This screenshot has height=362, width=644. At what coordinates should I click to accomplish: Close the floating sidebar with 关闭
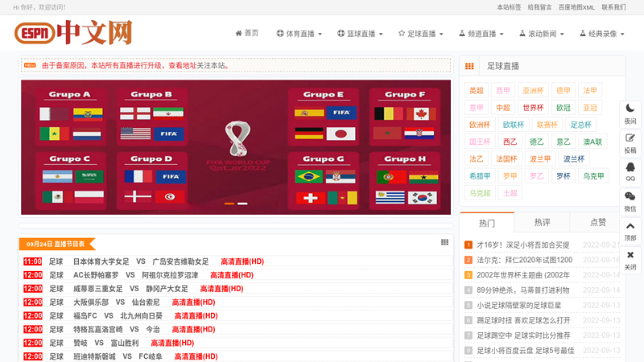point(630,260)
